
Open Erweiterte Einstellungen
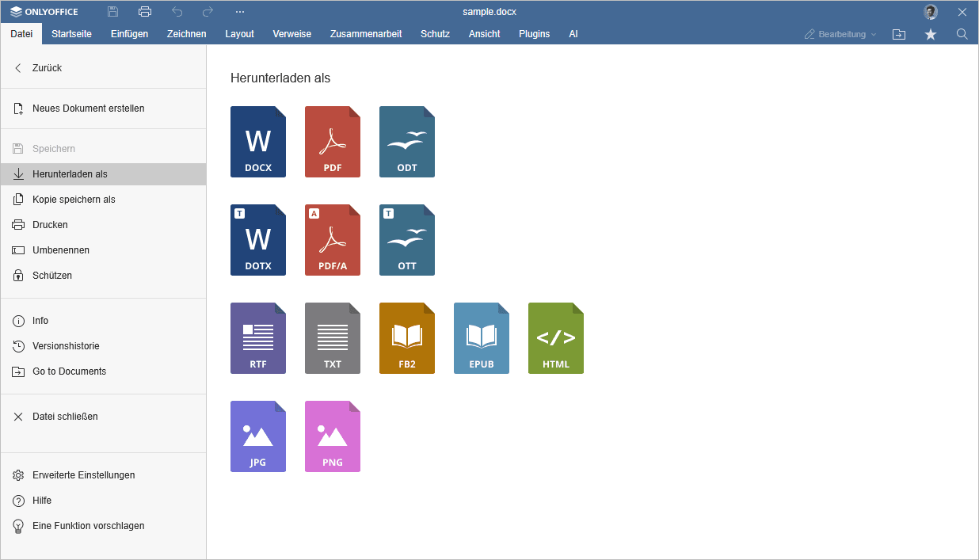coord(83,475)
